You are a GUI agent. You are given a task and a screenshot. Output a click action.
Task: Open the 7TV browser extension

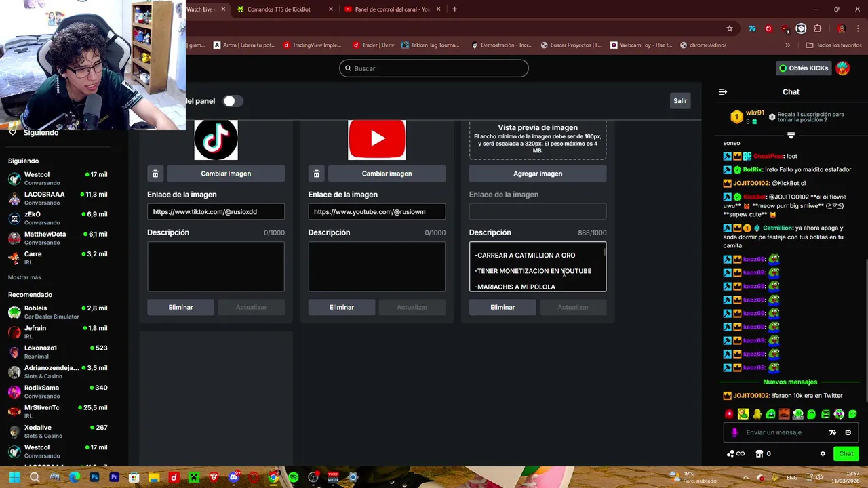752,28
